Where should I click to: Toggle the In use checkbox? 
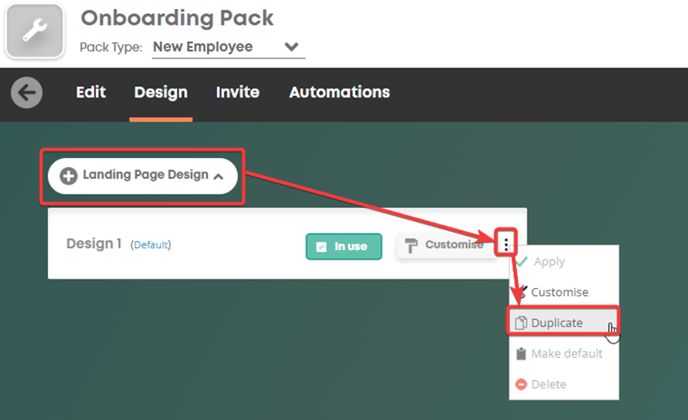click(x=321, y=247)
